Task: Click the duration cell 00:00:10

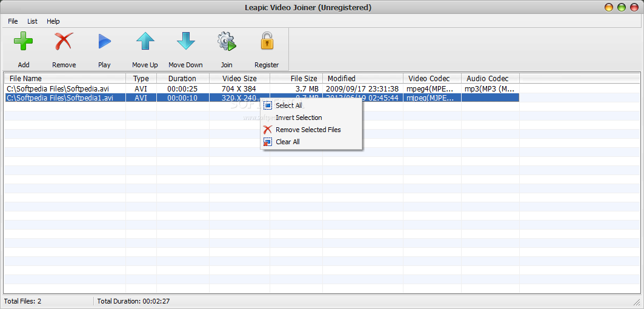Action: click(182, 98)
